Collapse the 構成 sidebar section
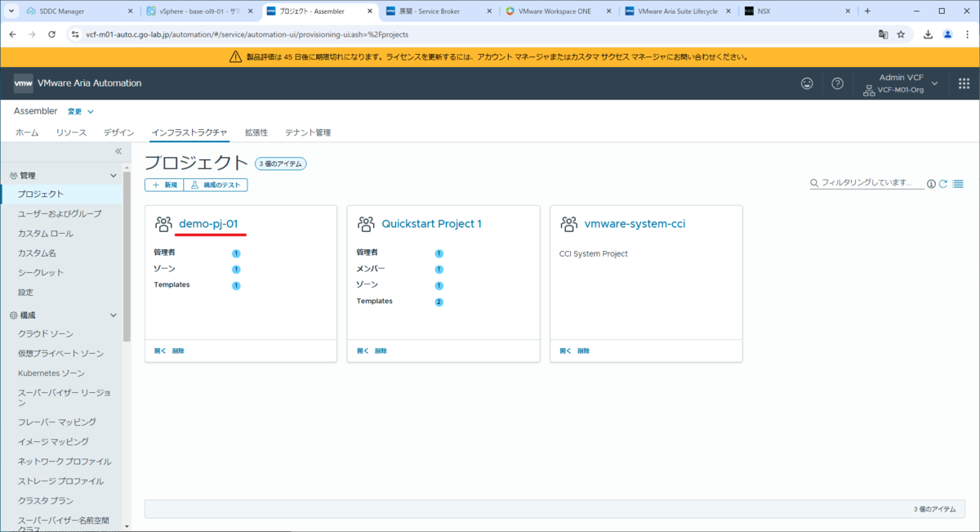 point(114,315)
